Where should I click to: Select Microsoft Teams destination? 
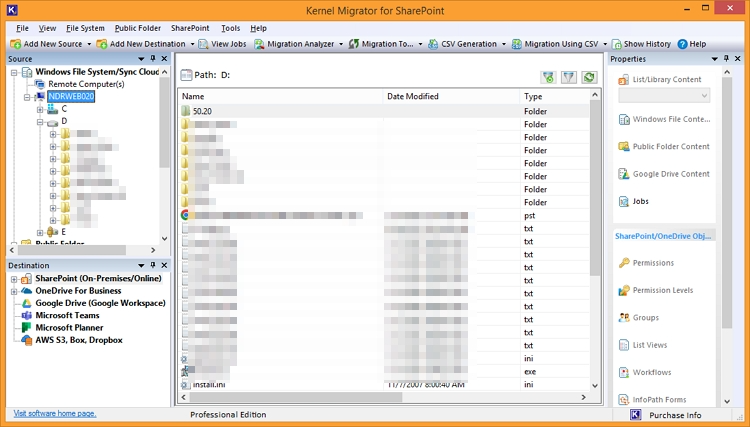click(x=67, y=316)
